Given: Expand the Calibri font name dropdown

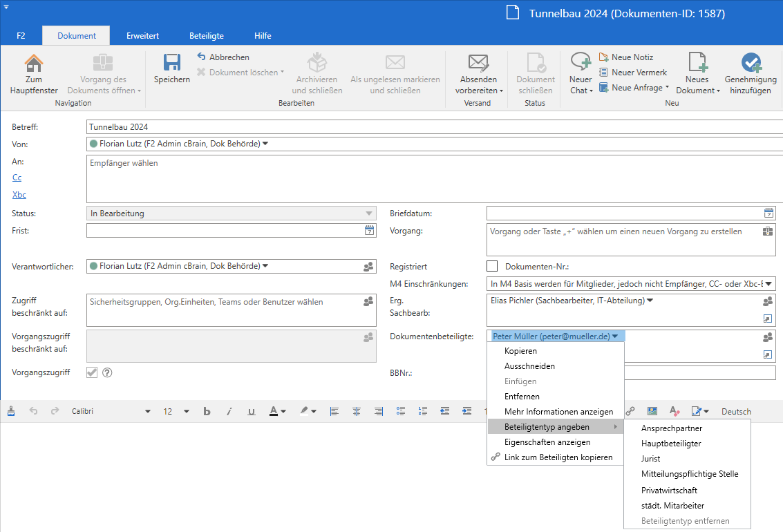Looking at the screenshot, I should tap(147, 412).
